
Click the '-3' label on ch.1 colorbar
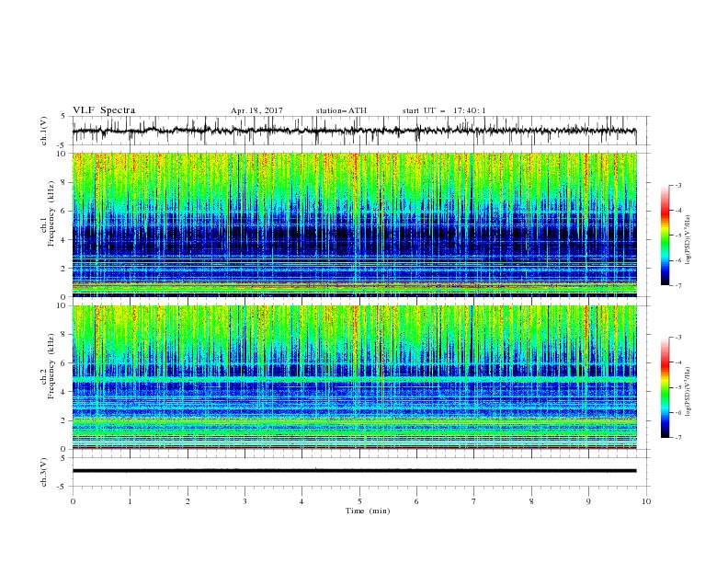[677, 185]
